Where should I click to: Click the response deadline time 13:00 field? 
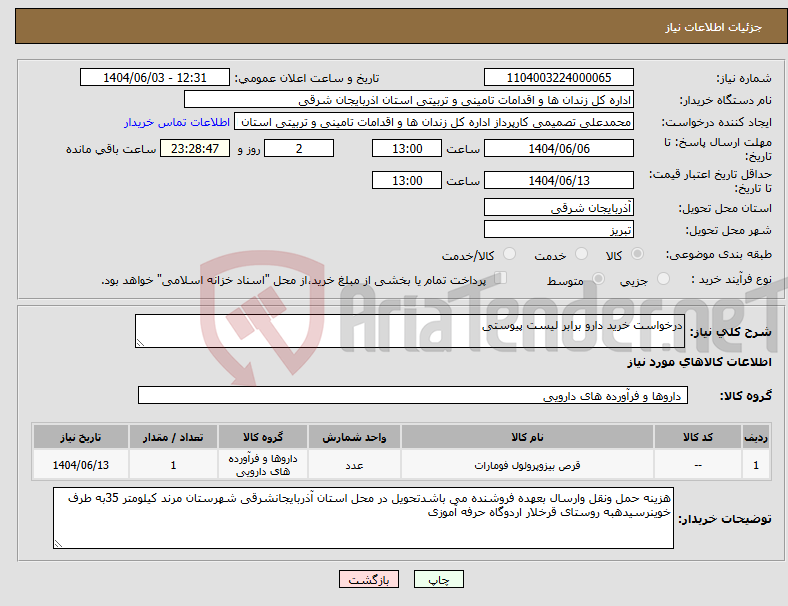[x=407, y=148]
